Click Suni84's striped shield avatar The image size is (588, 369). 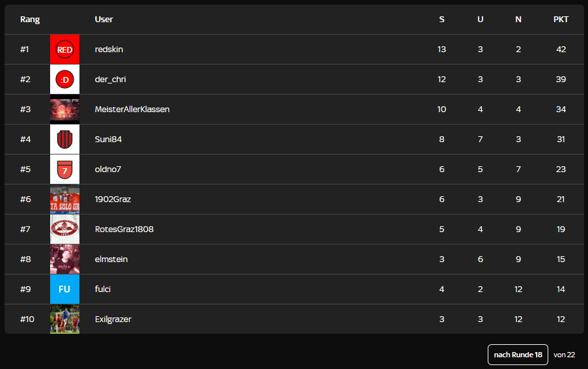pos(64,140)
